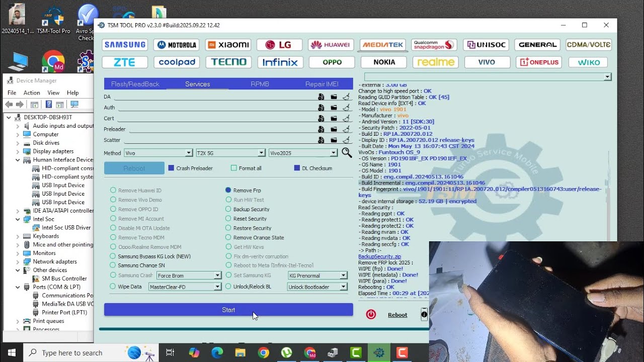Viewport: 644px width, 362px height.
Task: Select the Motorola brand logo
Action: tap(177, 45)
